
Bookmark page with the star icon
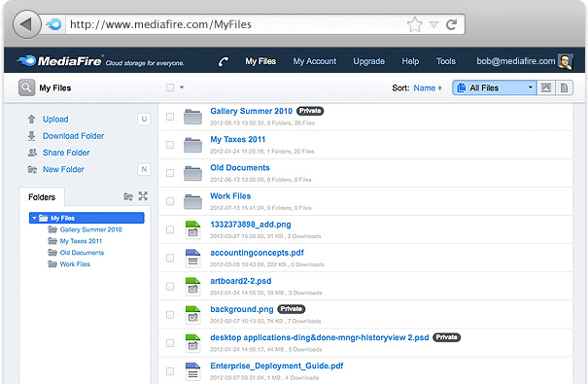tap(415, 24)
